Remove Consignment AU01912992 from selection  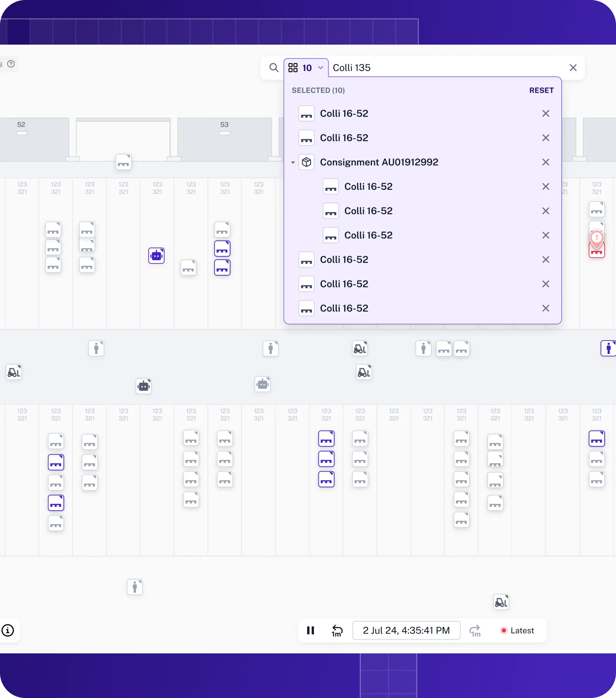546,162
